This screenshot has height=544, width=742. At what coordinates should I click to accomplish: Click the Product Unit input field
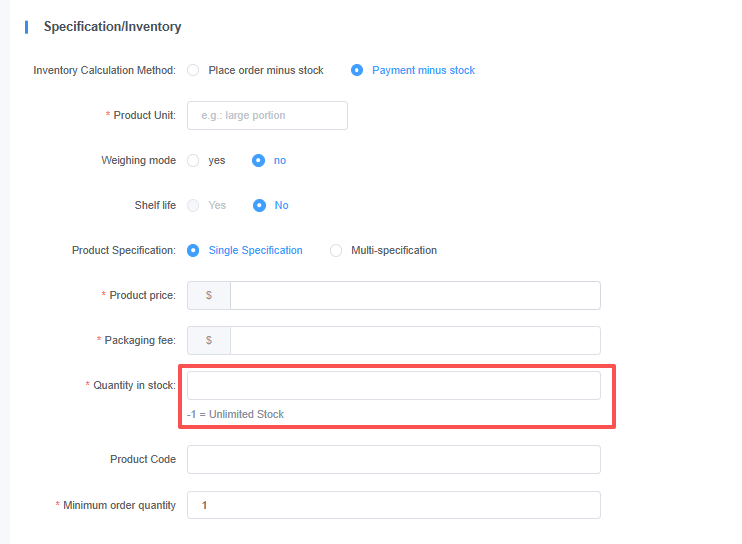[x=267, y=116]
